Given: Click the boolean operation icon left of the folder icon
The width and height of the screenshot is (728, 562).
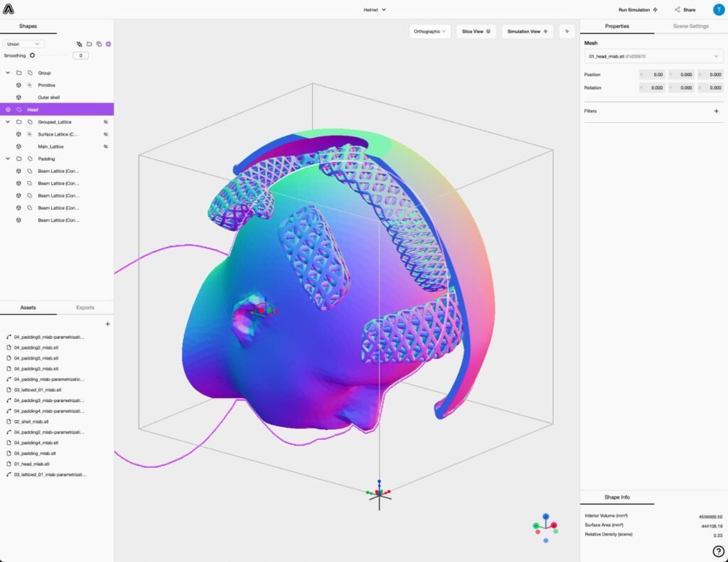Looking at the screenshot, I should click(x=78, y=43).
